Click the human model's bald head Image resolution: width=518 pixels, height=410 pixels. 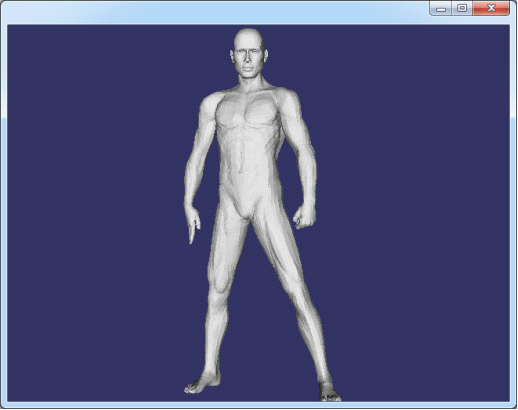click(x=249, y=37)
